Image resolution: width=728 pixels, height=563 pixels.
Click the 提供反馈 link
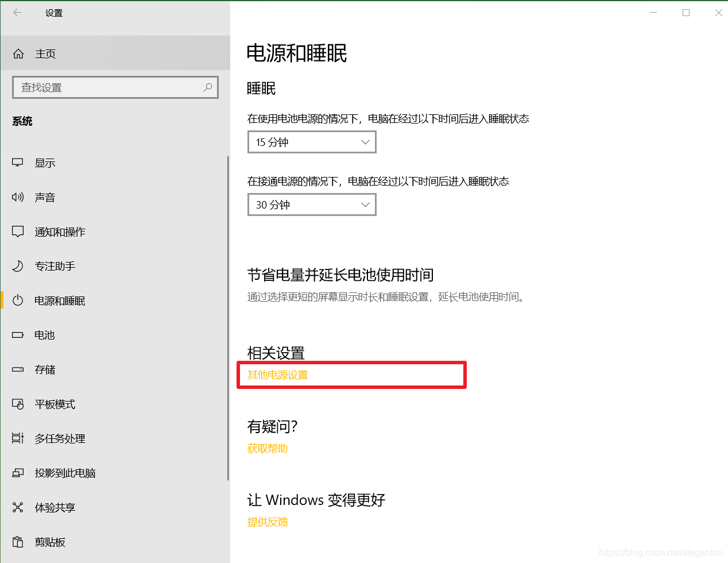[267, 522]
